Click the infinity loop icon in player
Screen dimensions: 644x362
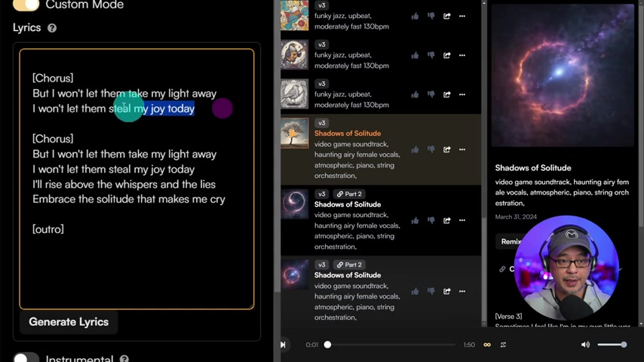point(487,345)
